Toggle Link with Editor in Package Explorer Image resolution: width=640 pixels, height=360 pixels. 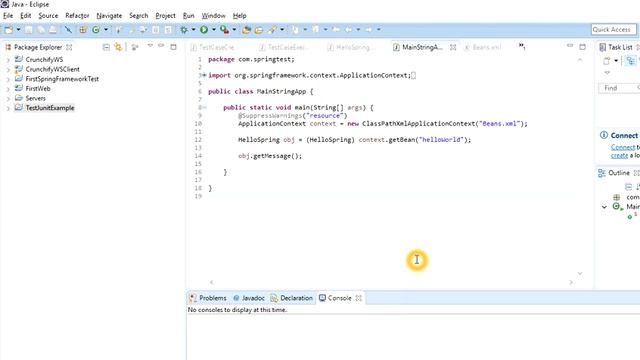(118, 47)
